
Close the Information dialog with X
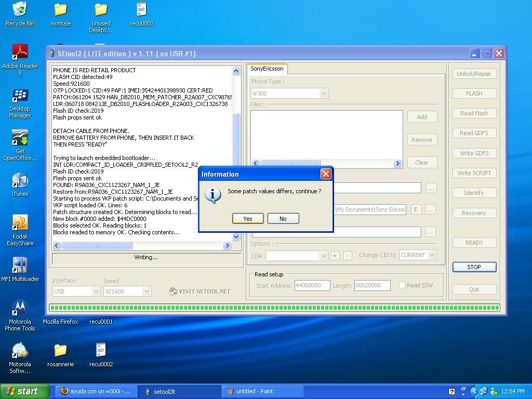(326, 174)
